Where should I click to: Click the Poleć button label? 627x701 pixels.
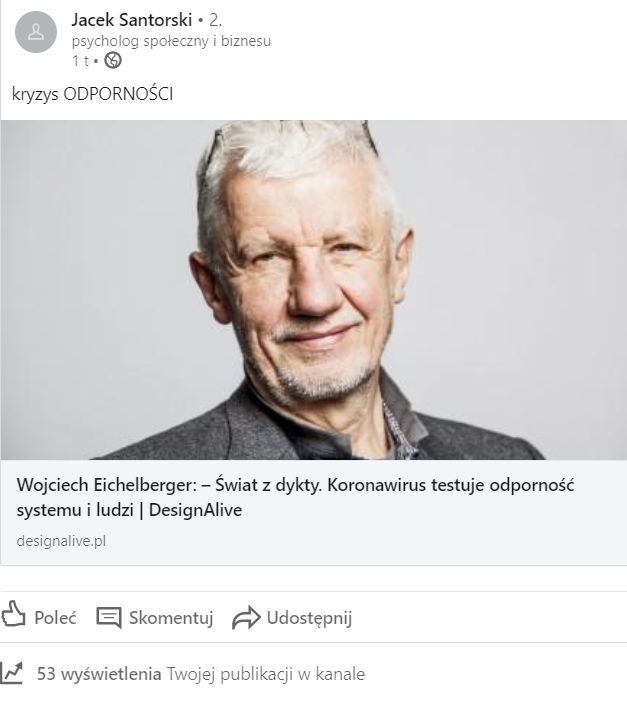pyautogui.click(x=55, y=618)
